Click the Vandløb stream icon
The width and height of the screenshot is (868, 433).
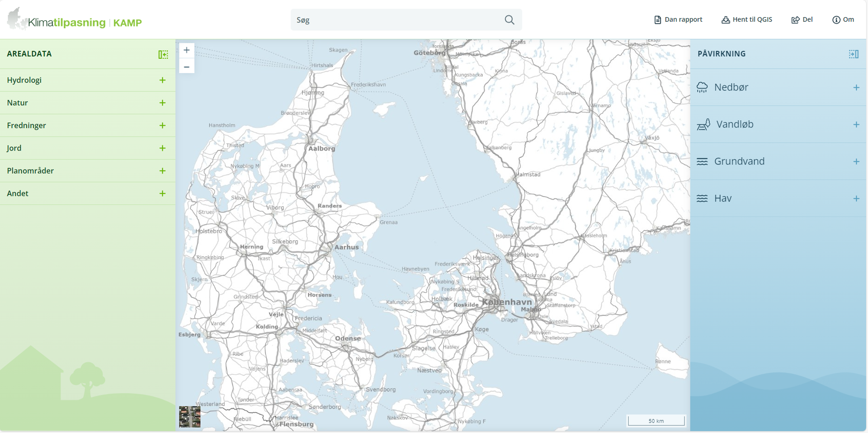(x=703, y=124)
